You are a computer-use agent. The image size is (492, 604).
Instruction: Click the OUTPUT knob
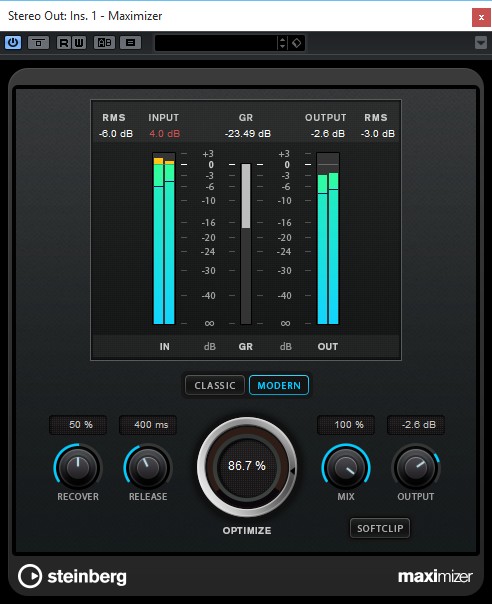(416, 467)
